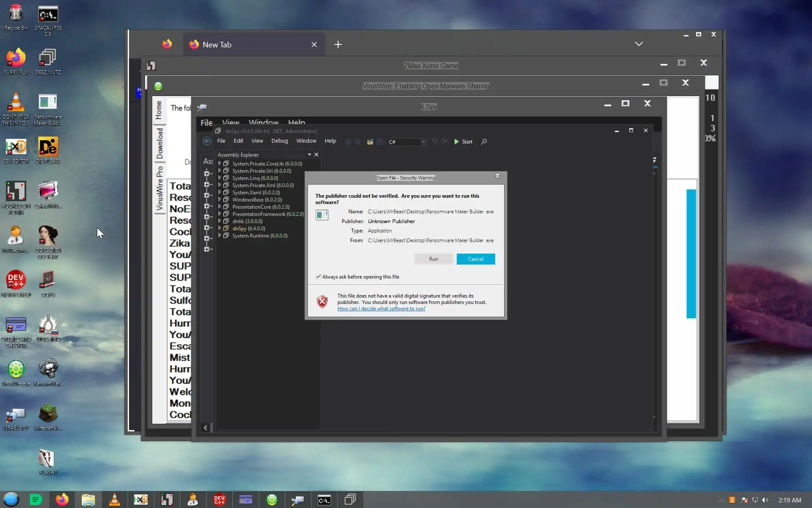Click the Run button in the security warning

pos(433,259)
